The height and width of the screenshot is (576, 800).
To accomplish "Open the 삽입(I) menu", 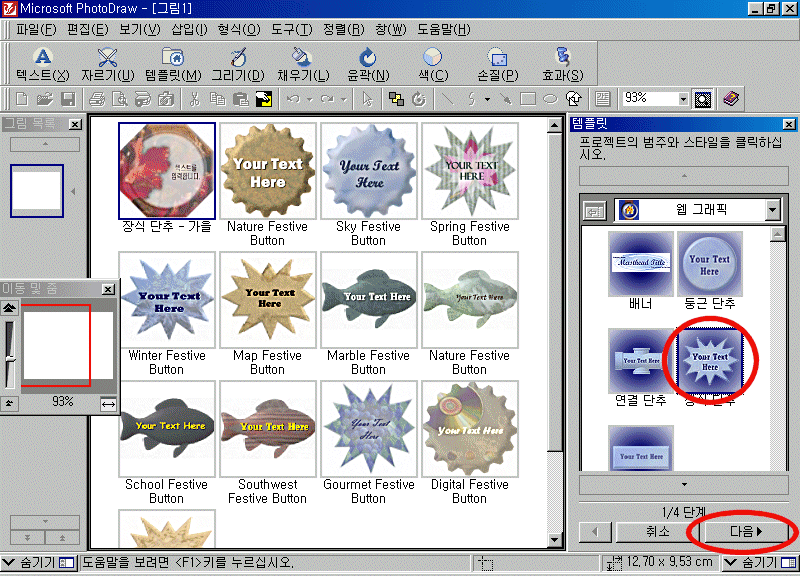I will coord(189,30).
